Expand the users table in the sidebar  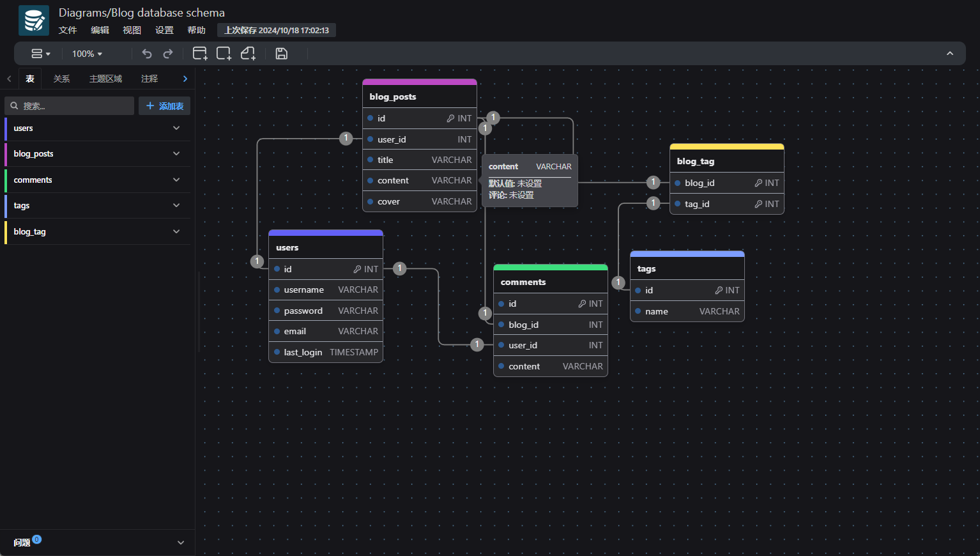pos(176,128)
